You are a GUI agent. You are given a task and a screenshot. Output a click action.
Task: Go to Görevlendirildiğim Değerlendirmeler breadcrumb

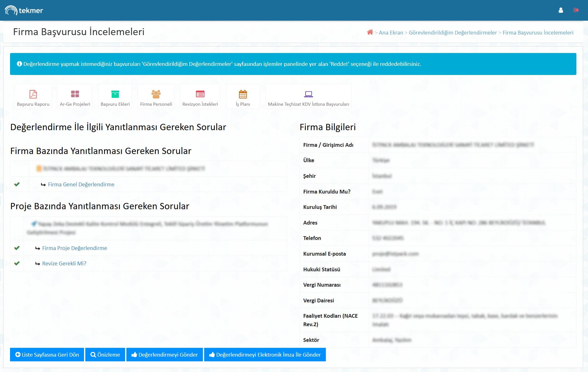453,33
